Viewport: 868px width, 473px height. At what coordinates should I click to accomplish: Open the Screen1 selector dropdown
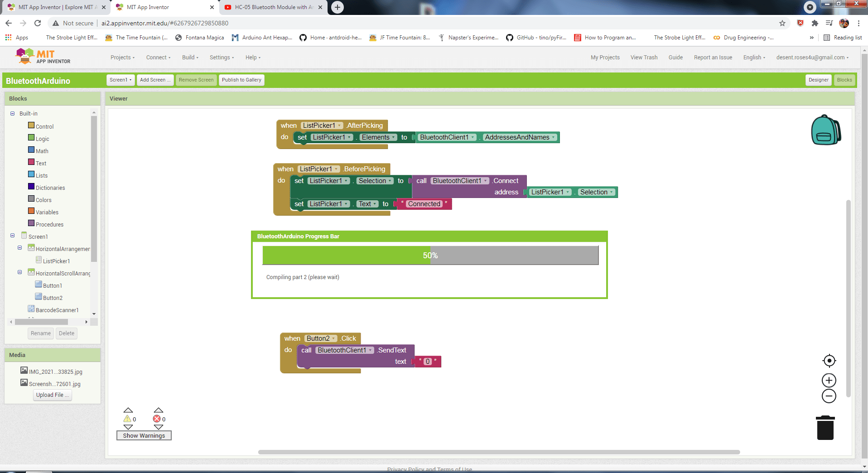[121, 80]
